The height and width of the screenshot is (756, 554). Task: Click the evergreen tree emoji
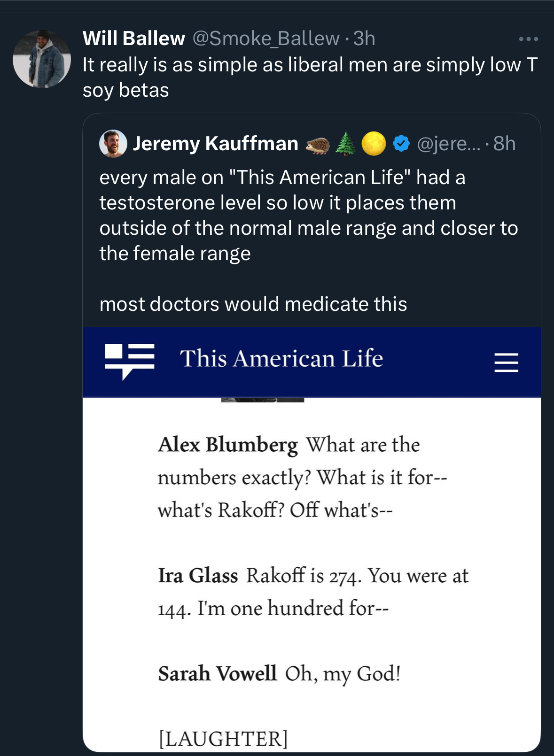[x=346, y=144]
